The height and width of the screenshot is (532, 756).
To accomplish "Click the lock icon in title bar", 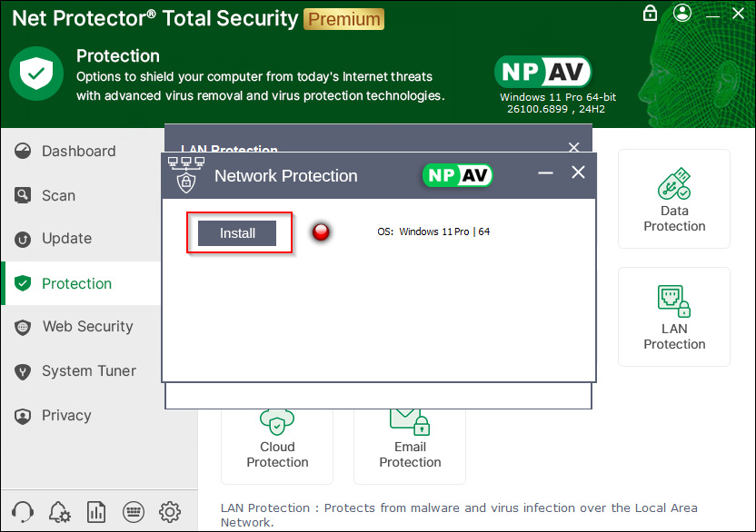I will coord(650,13).
